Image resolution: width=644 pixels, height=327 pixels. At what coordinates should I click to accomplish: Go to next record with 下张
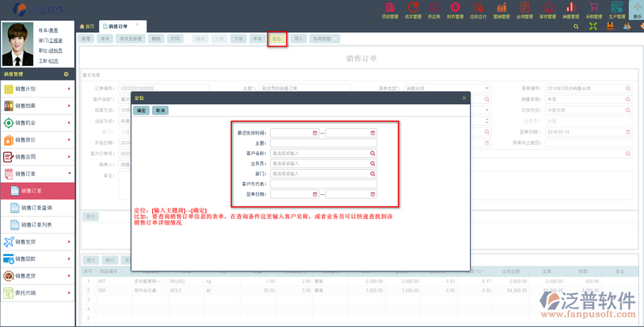[x=238, y=39]
